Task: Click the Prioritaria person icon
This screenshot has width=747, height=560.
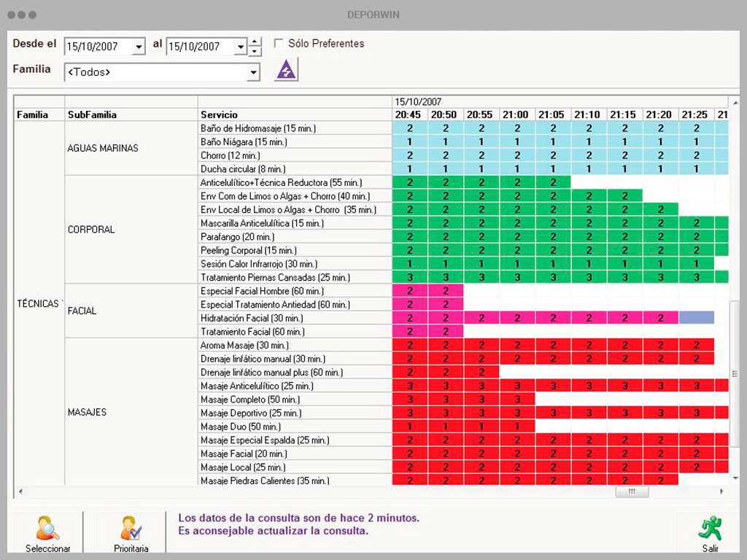Action: pyautogui.click(x=131, y=529)
